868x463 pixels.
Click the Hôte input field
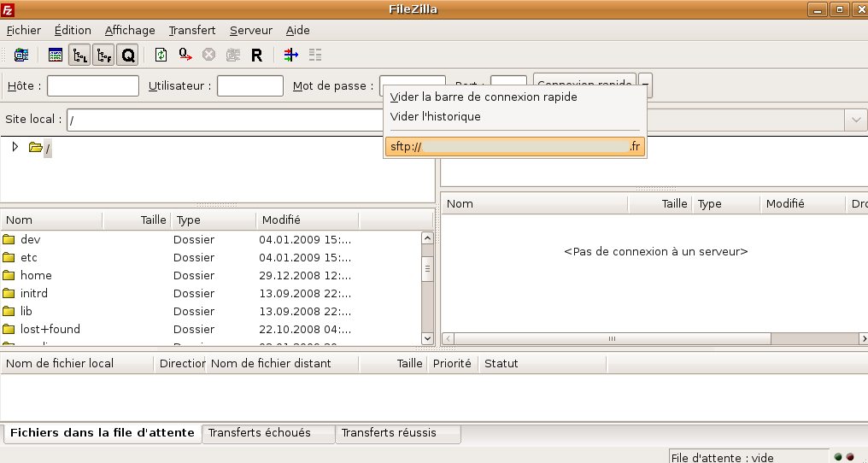click(x=93, y=85)
